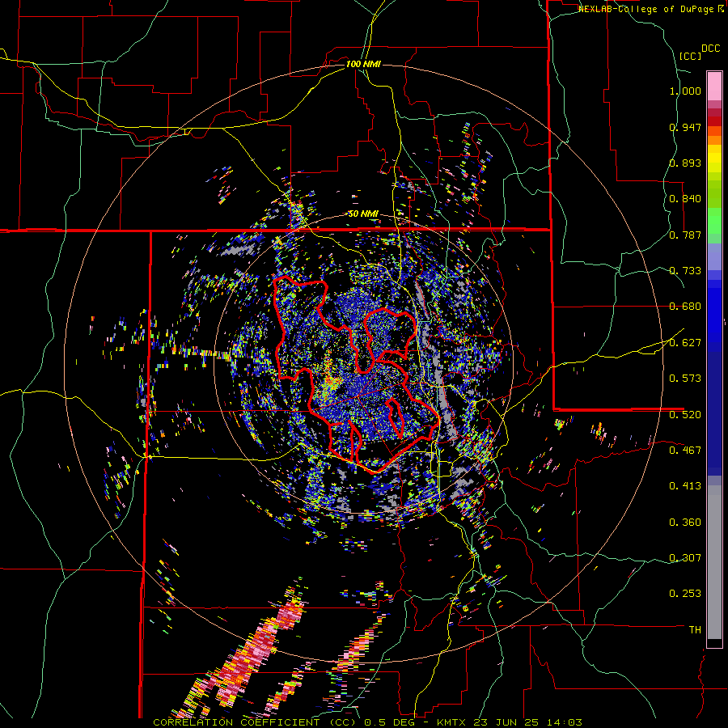Click the [CC] units label
Screen dimensions: 728x728
tap(690, 56)
